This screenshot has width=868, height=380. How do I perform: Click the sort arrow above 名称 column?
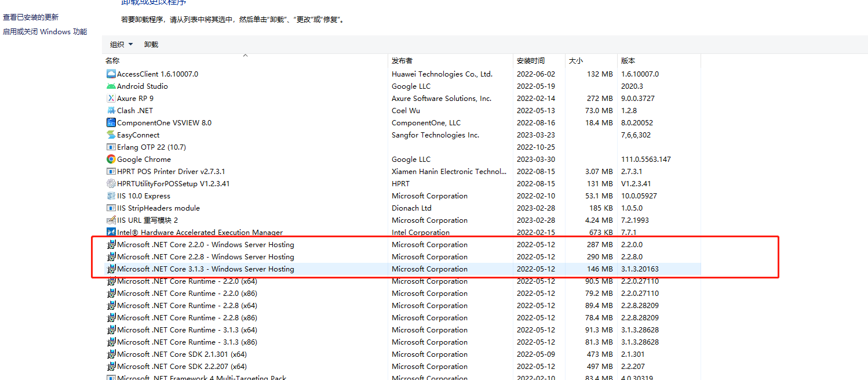point(245,56)
